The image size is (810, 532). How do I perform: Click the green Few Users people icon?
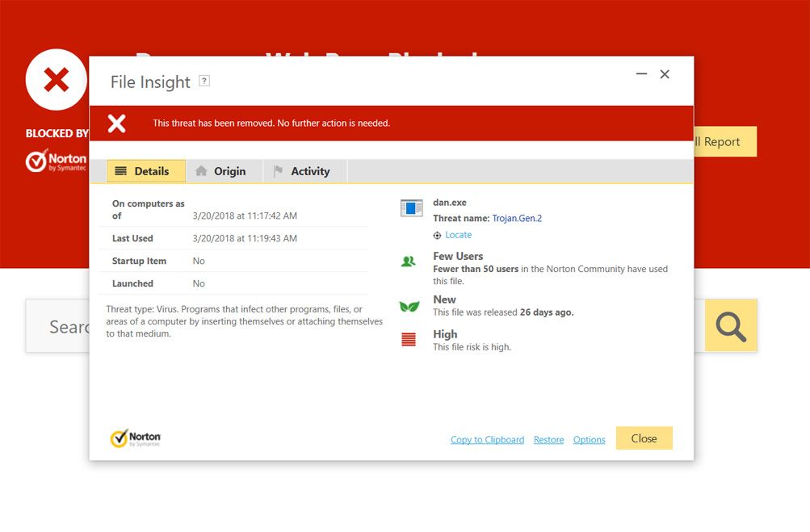[x=408, y=262]
